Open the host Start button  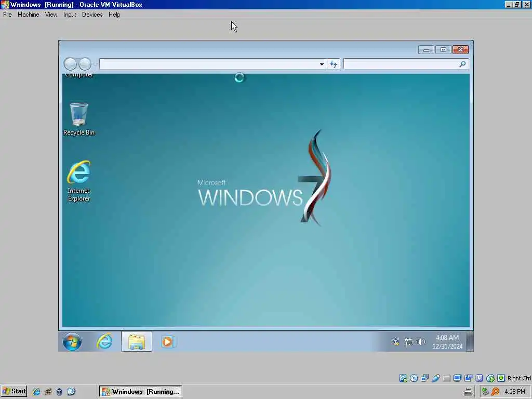click(14, 391)
